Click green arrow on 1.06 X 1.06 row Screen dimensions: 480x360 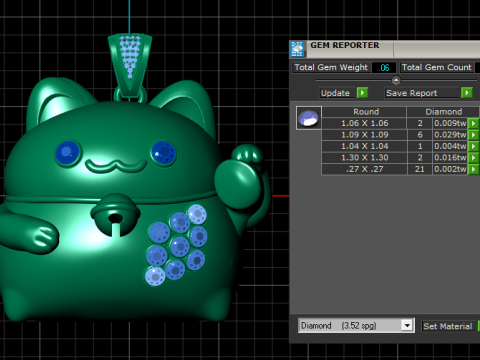[473, 123]
